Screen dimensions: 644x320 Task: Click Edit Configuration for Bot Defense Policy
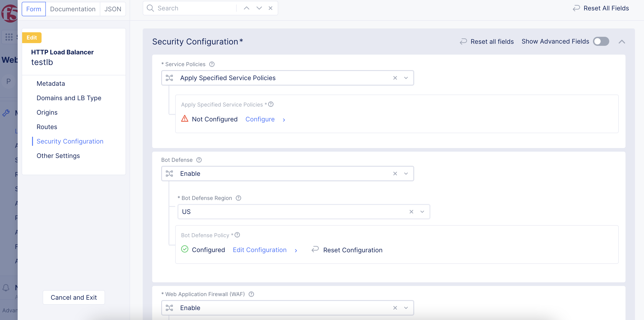259,250
